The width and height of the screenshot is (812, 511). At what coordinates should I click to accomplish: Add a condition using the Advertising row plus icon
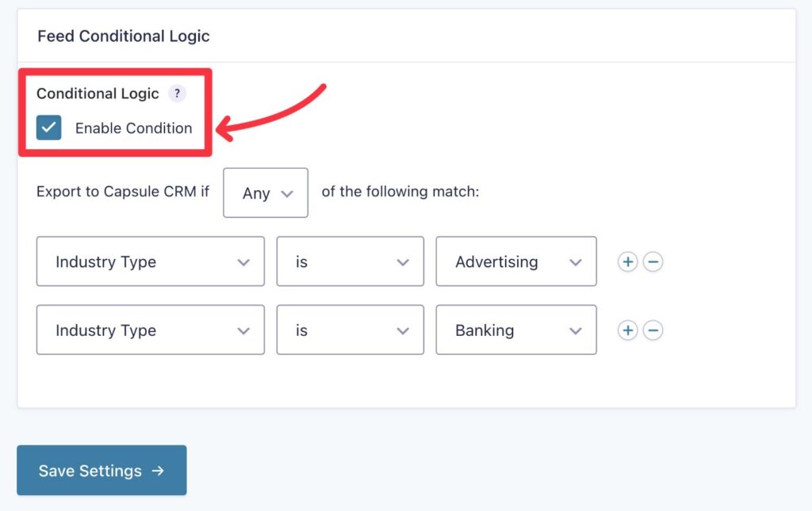coord(627,261)
